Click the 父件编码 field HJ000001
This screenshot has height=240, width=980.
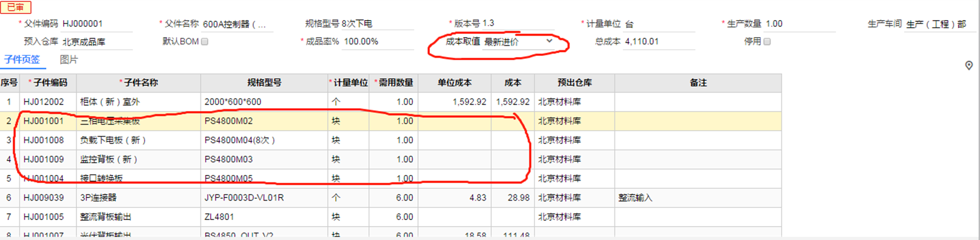(x=97, y=24)
